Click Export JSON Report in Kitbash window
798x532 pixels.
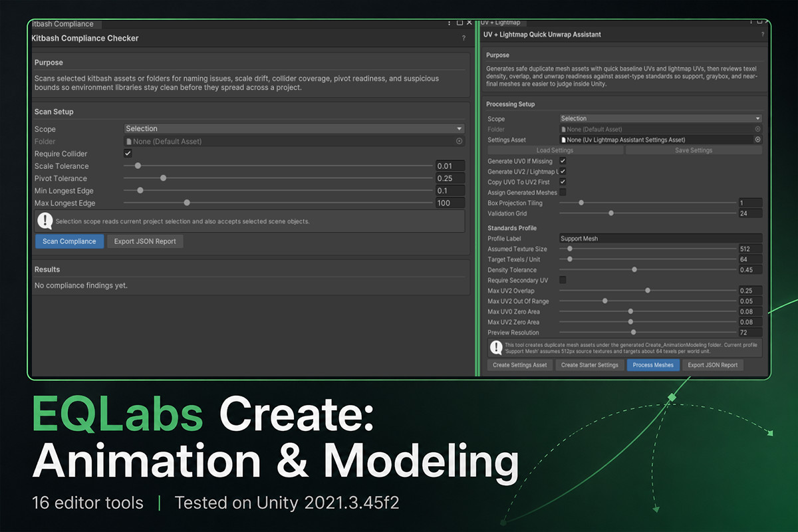(145, 241)
